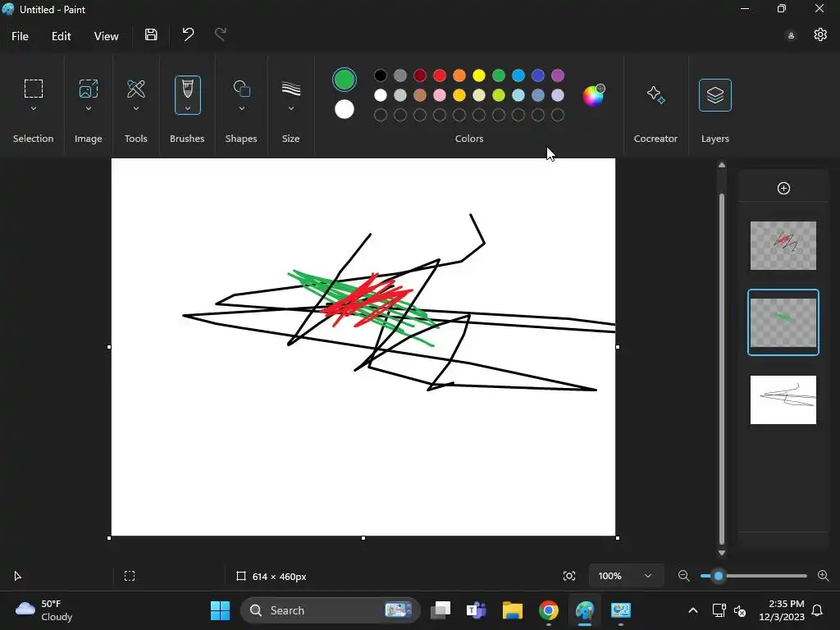
Task: Open the Edit menu
Action: click(x=61, y=36)
